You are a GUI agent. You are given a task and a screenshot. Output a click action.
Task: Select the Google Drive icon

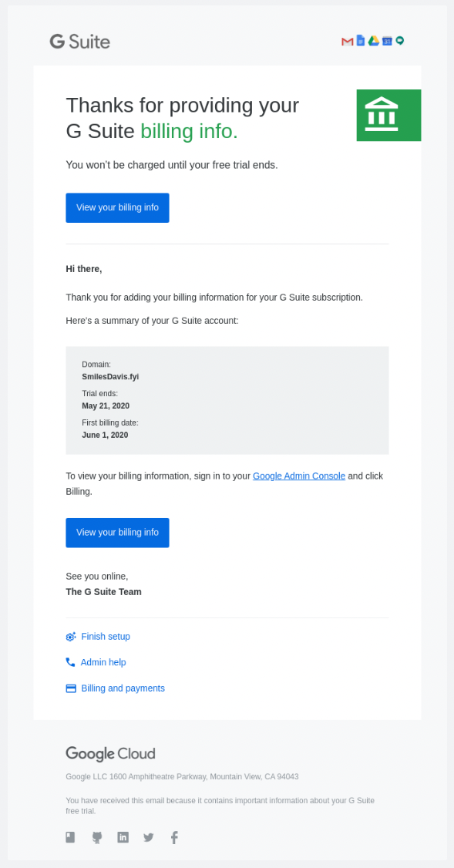tap(374, 41)
